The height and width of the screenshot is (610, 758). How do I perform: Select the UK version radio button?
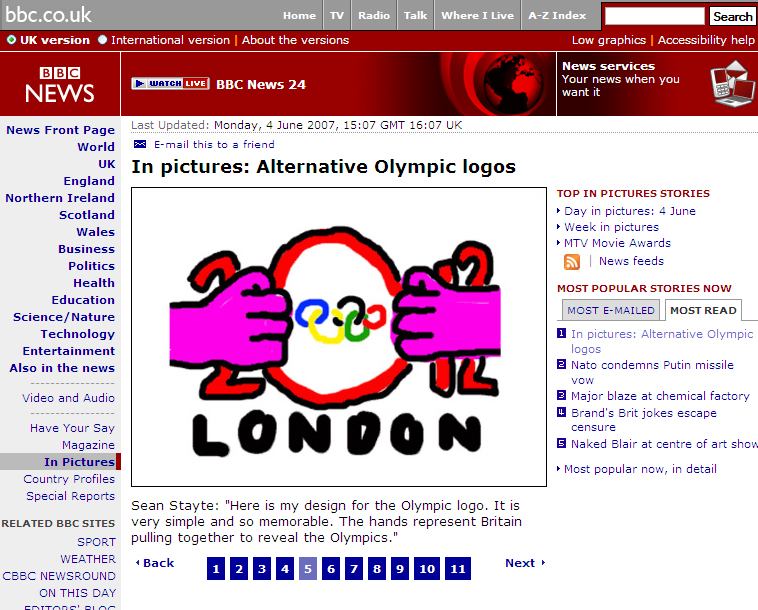(11, 40)
